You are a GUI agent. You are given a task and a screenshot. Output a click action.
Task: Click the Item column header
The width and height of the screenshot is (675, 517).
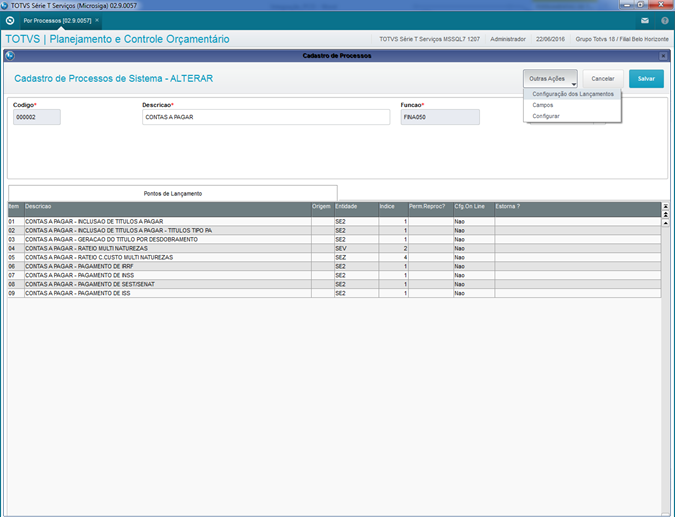(16, 210)
